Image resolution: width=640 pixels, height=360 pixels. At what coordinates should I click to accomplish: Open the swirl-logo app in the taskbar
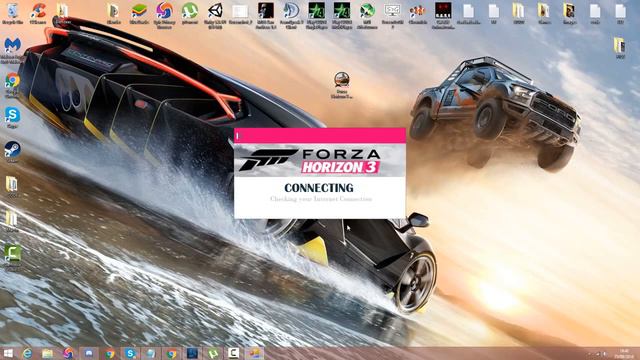(68, 353)
